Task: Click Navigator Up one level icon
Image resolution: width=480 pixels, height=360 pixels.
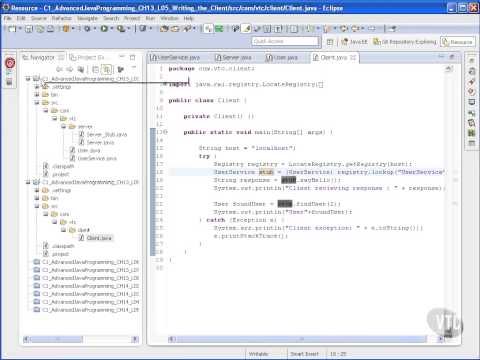Action: (81, 69)
